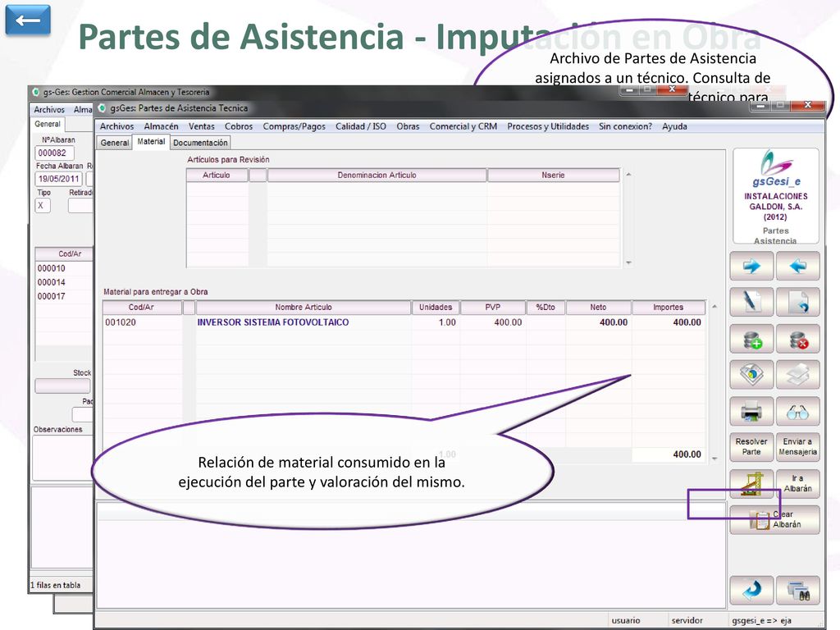Click the construction crane obra icon
The height and width of the screenshot is (630, 840).
pyautogui.click(x=751, y=483)
